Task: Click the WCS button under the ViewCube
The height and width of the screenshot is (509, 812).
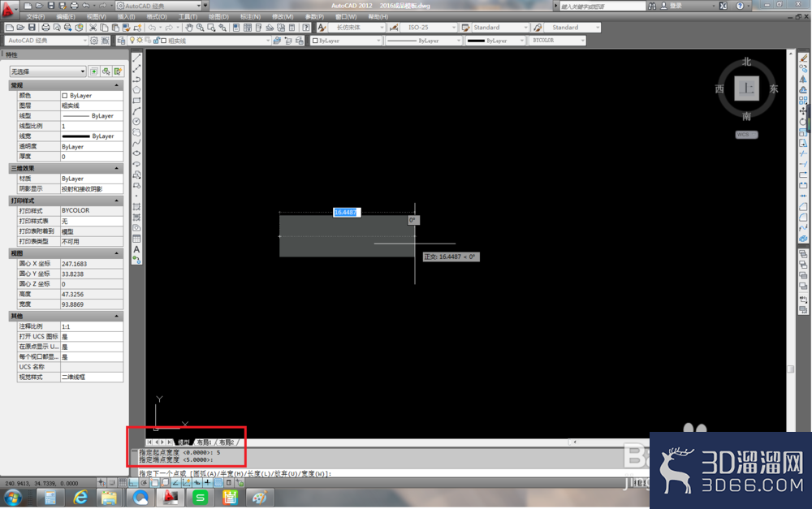Action: (746, 135)
